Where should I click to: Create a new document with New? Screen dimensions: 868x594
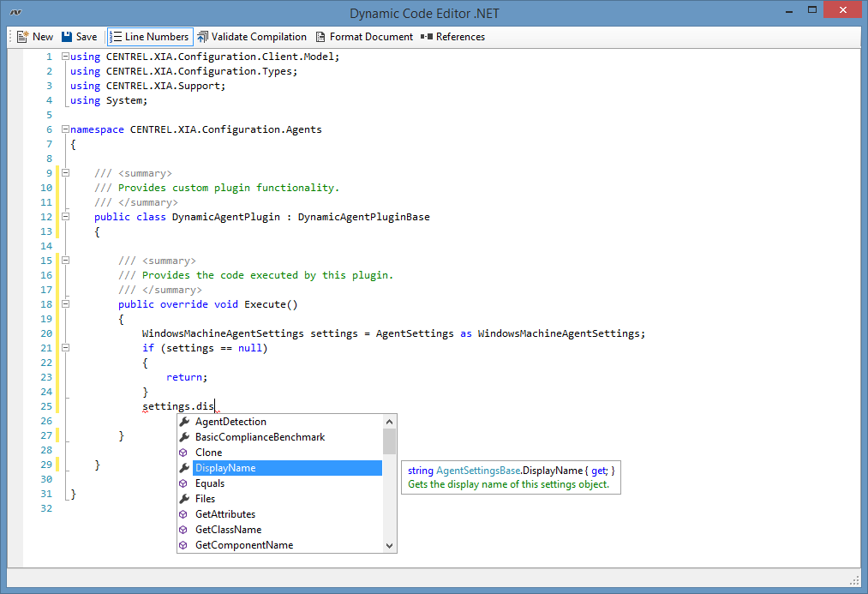(35, 37)
